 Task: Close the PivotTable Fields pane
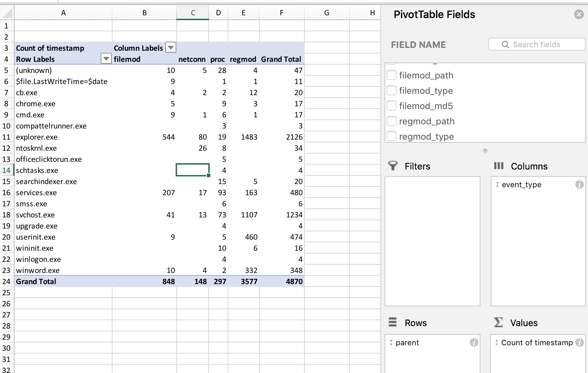point(579,14)
